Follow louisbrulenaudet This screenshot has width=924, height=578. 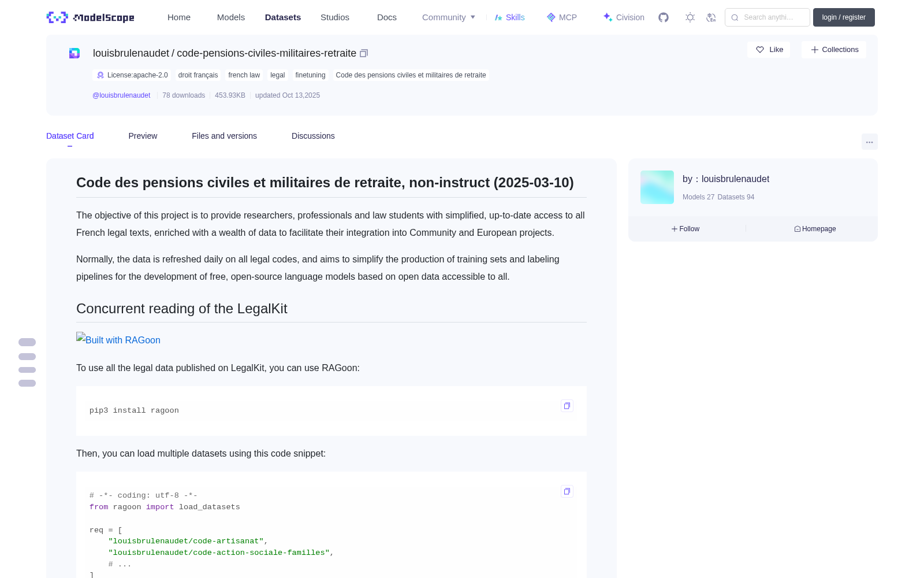685,229
